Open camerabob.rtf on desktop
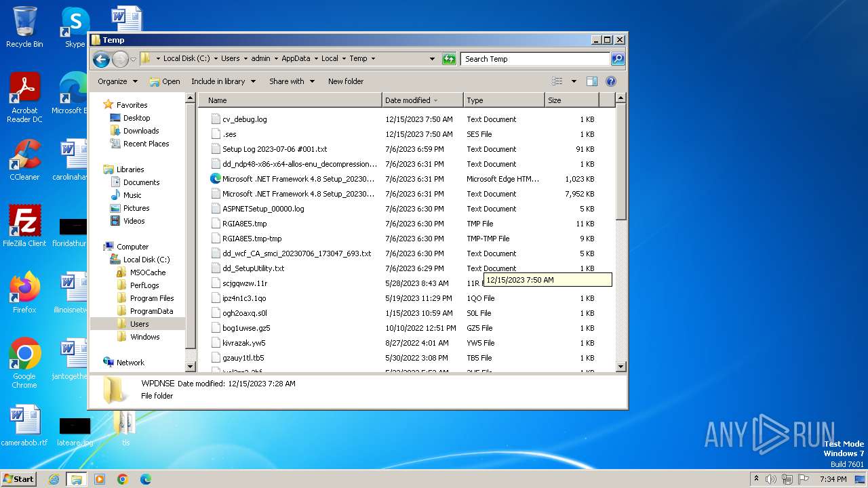 pos(24,426)
